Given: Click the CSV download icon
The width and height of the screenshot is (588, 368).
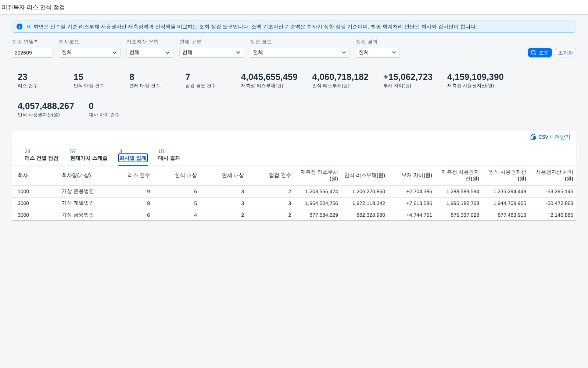Looking at the screenshot, I should (x=533, y=137).
